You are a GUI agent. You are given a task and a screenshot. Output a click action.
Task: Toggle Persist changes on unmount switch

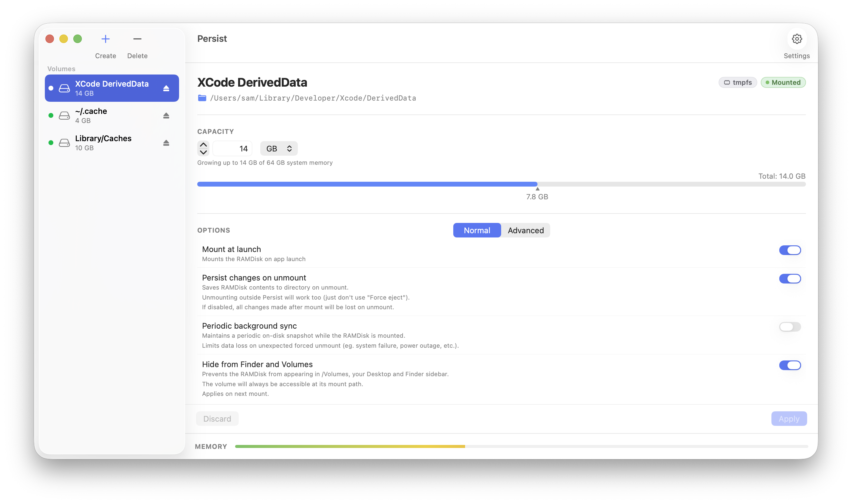point(790,279)
